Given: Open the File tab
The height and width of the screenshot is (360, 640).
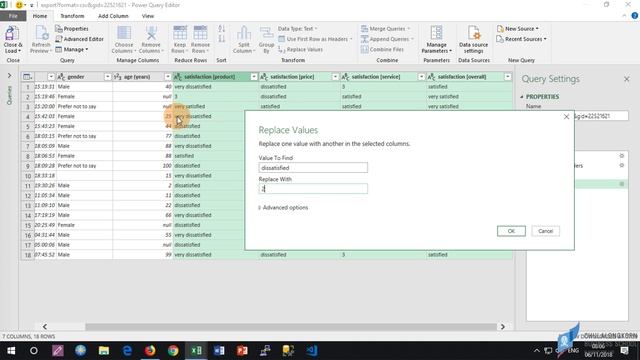Looking at the screenshot, I should coord(13,16).
